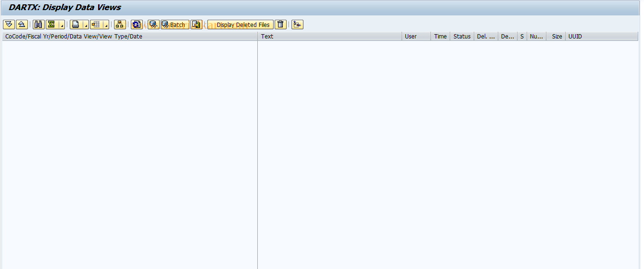Viewport: 644px width, 269px height.
Task: Click the User column header
Action: pyautogui.click(x=416, y=37)
